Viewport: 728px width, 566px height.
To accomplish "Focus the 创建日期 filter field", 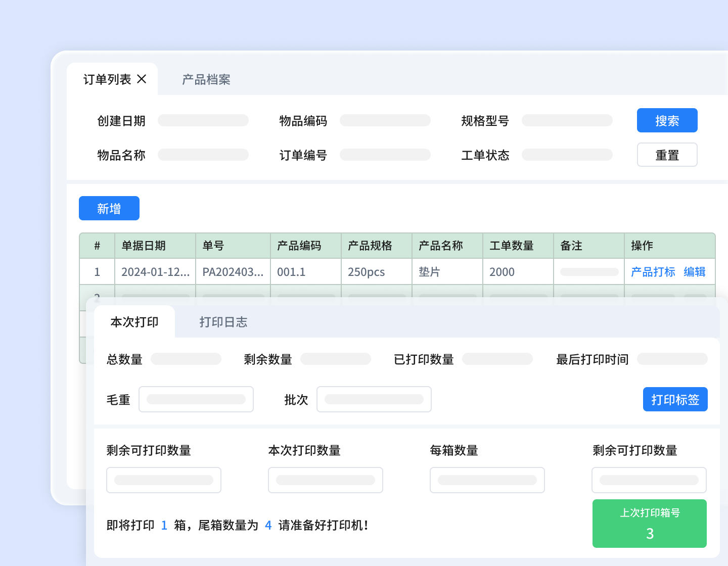I will pos(203,120).
